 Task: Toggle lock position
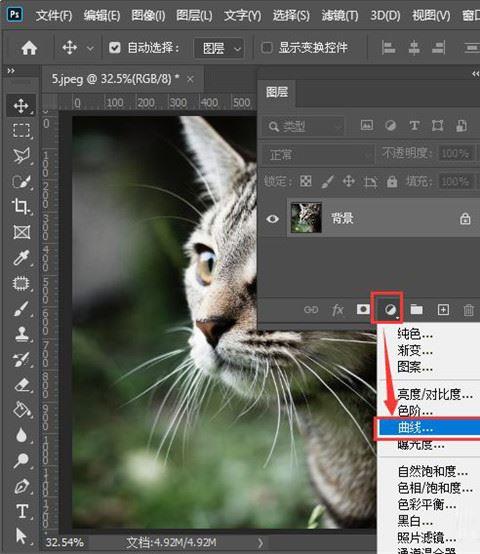pos(349,182)
